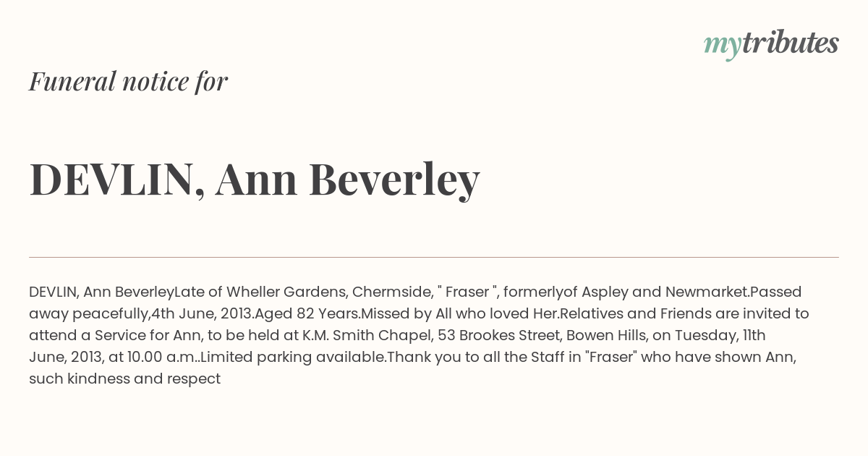Click the horizontal divider line

pyautogui.click(x=434, y=257)
